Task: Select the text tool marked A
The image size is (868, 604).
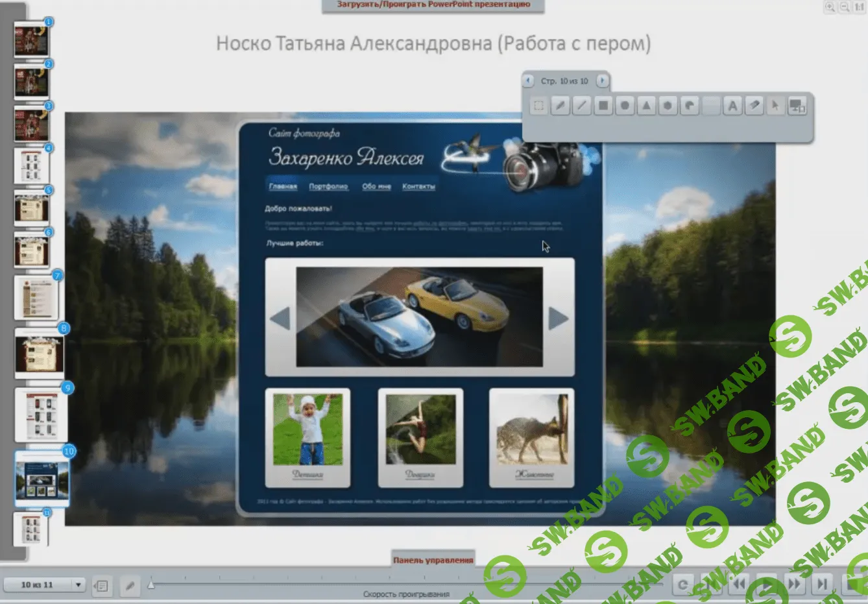Action: pyautogui.click(x=732, y=106)
